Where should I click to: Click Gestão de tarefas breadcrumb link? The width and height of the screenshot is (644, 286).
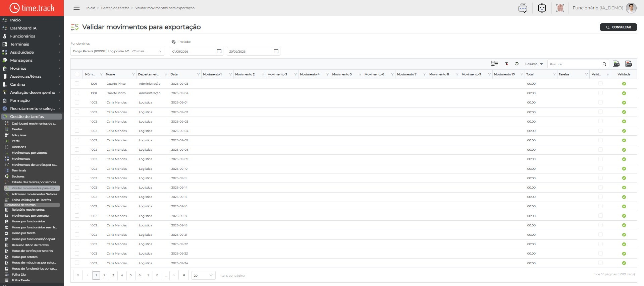[115, 8]
